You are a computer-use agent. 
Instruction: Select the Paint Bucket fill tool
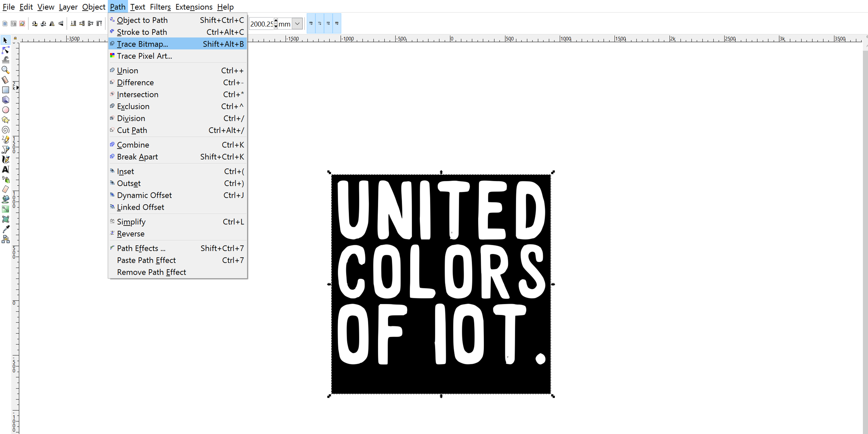(5, 199)
